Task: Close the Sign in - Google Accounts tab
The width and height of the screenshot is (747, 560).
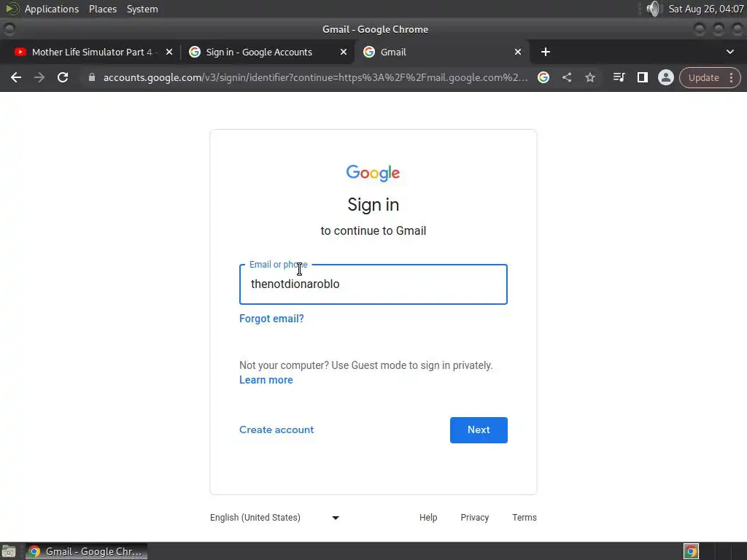Action: [344, 52]
